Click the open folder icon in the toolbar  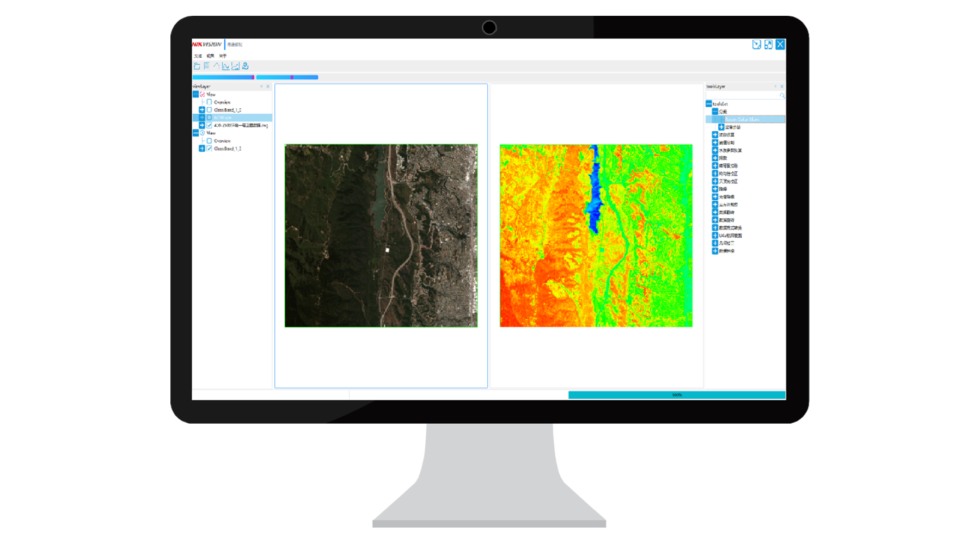[x=197, y=66]
